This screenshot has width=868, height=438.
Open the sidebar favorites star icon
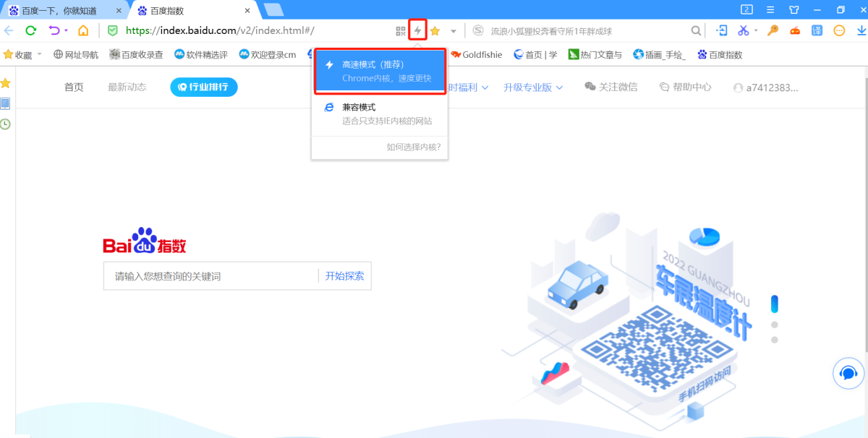[x=6, y=83]
